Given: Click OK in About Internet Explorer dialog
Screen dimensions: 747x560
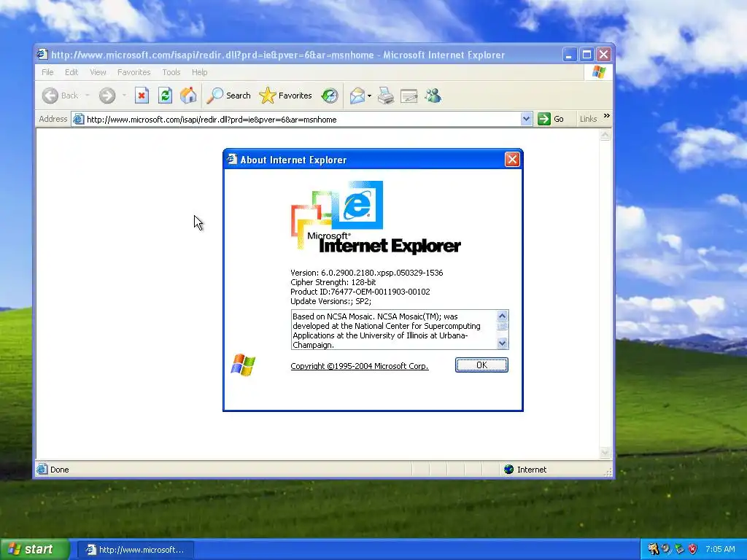Looking at the screenshot, I should click(x=481, y=365).
